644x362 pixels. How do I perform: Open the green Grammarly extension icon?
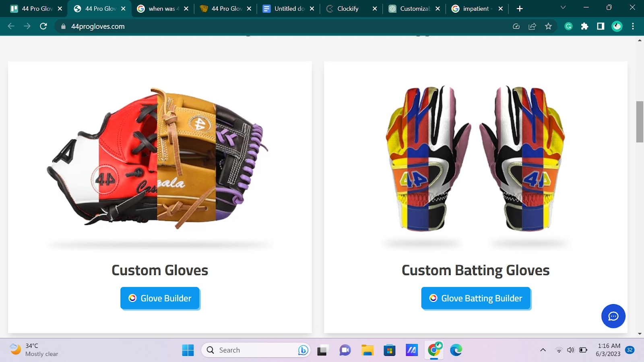[568, 27]
